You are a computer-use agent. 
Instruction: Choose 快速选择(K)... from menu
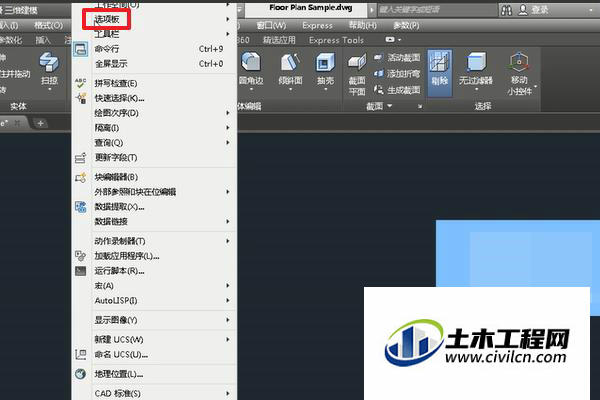tap(154, 98)
